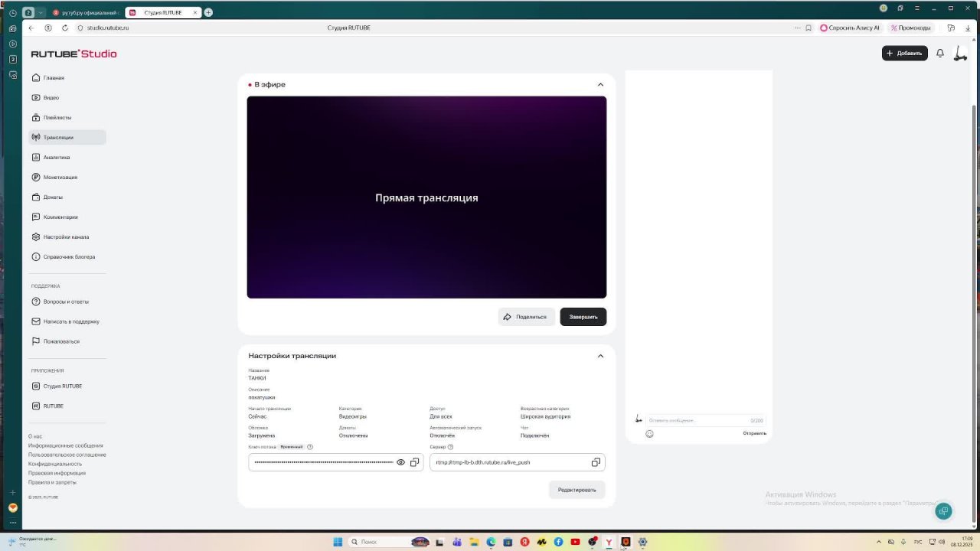Collapse the Настройки трансляции section
The height and width of the screenshot is (551, 980).
[600, 356]
